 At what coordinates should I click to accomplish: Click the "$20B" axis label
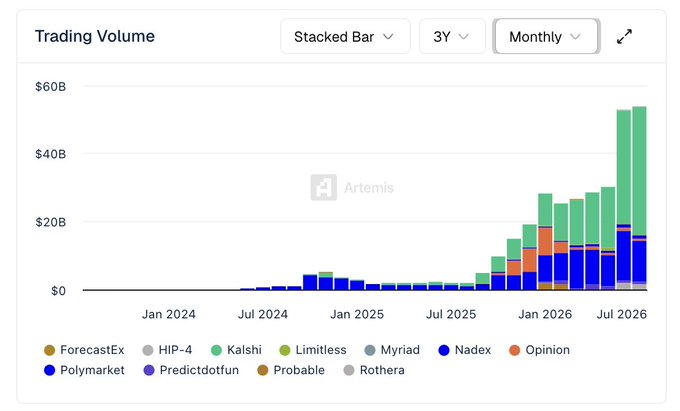point(50,222)
